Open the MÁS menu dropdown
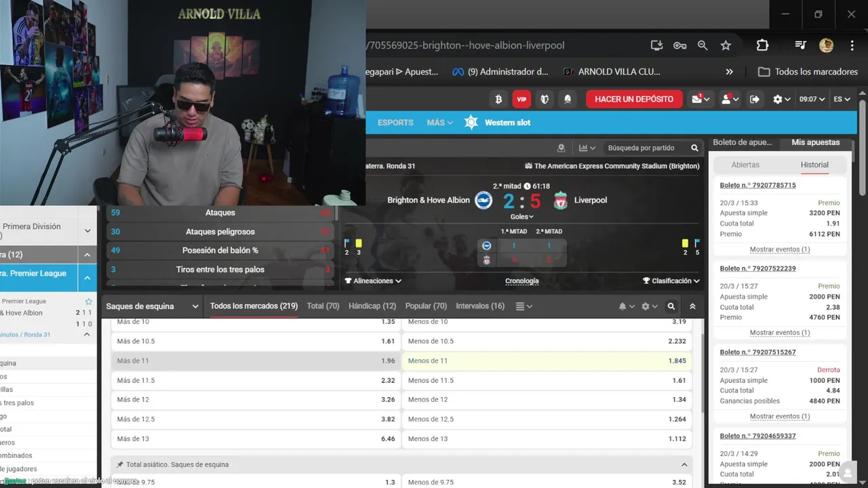The width and height of the screenshot is (868, 488). coord(439,123)
